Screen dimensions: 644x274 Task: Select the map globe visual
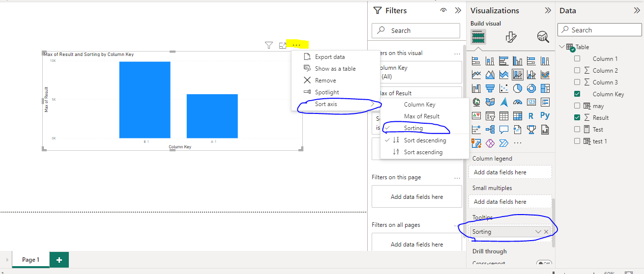pyautogui.click(x=476, y=102)
